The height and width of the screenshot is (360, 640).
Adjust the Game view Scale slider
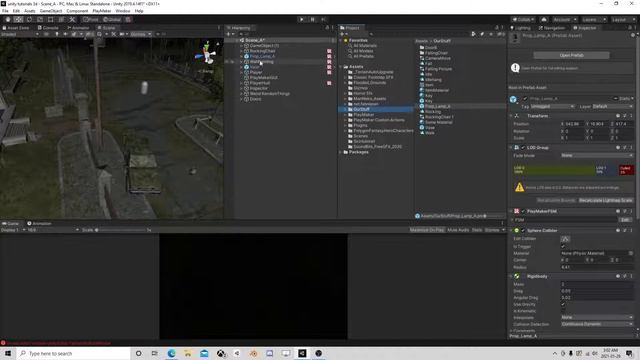pos(120,230)
